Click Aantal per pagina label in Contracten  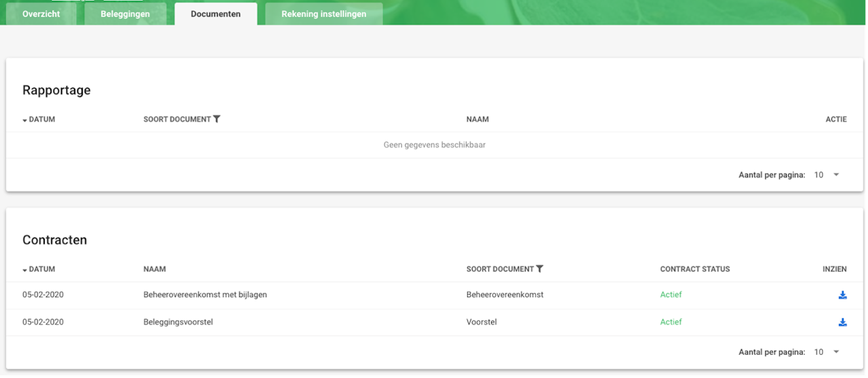[x=772, y=352]
